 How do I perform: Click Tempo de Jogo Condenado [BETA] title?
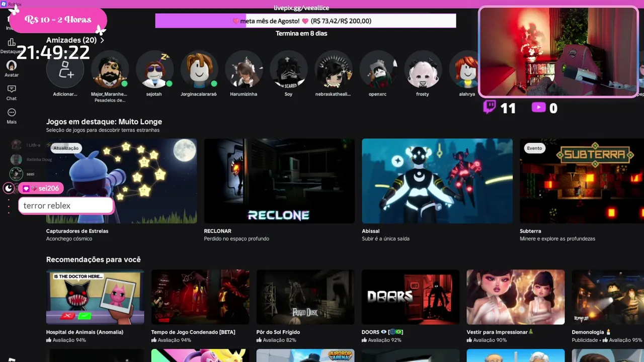193,332
